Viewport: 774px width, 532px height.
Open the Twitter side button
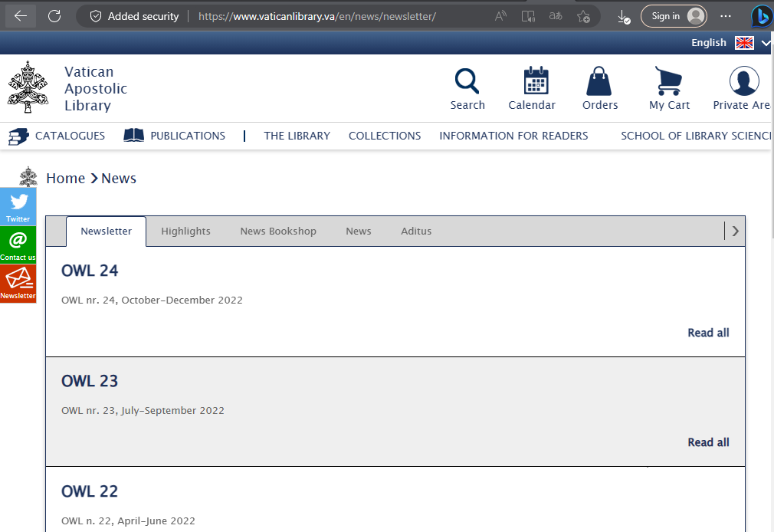[18, 206]
